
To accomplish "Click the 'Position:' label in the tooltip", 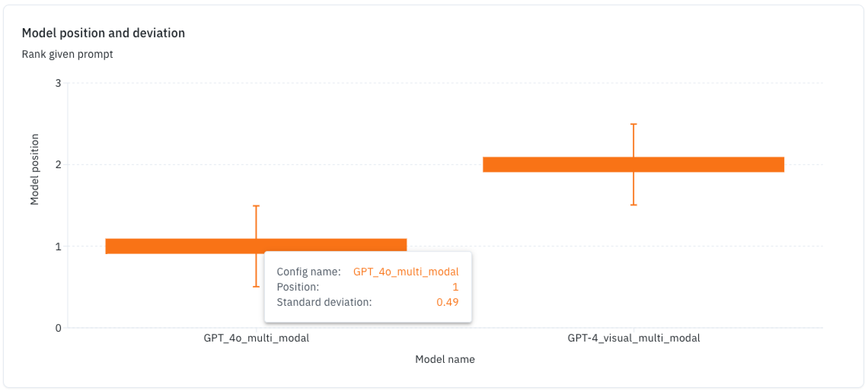I will point(298,287).
